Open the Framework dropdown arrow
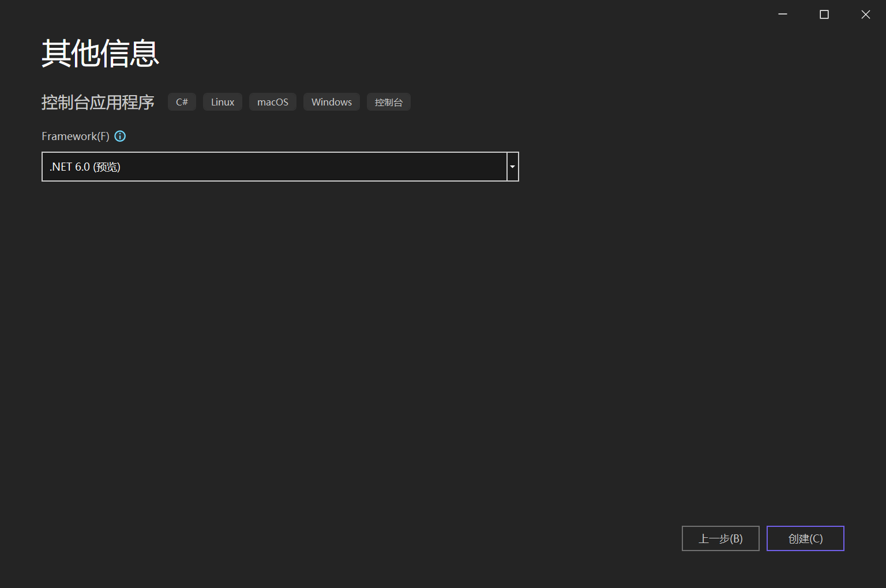Image resolution: width=886 pixels, height=588 pixels. point(512,167)
